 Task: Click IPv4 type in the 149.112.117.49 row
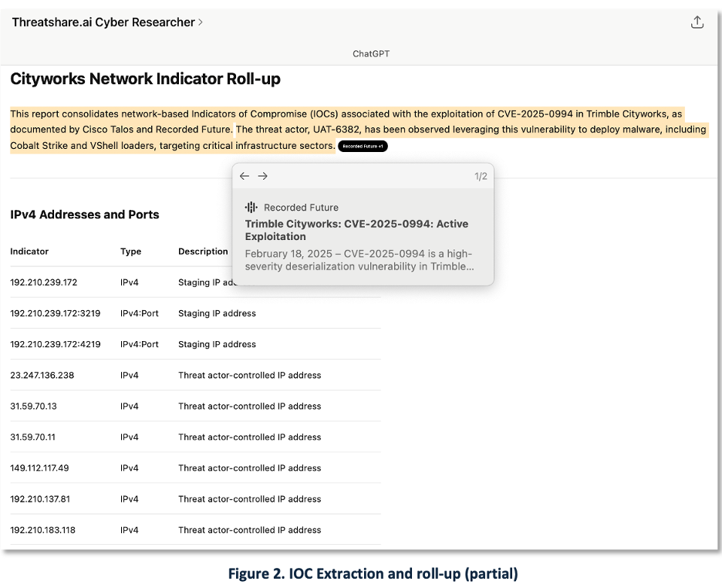[x=130, y=468]
